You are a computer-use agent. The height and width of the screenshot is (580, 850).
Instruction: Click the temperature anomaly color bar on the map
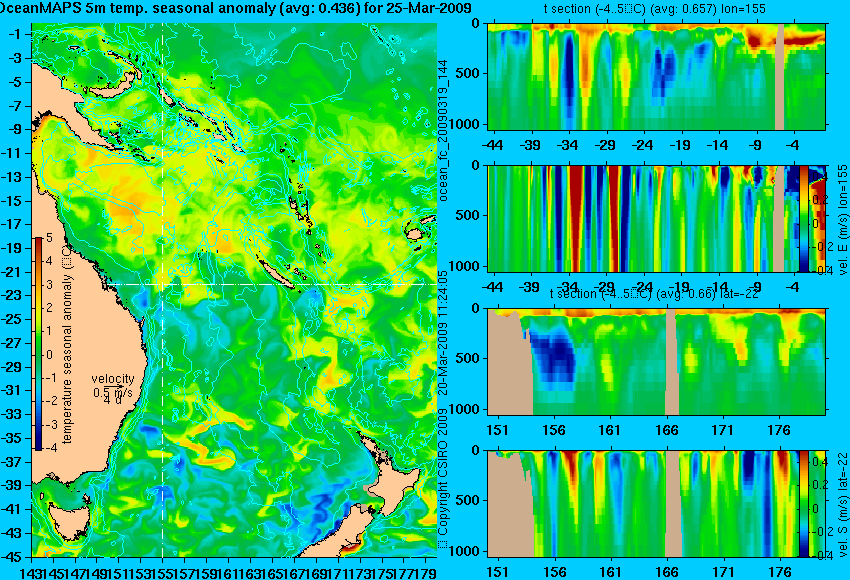pos(38,344)
